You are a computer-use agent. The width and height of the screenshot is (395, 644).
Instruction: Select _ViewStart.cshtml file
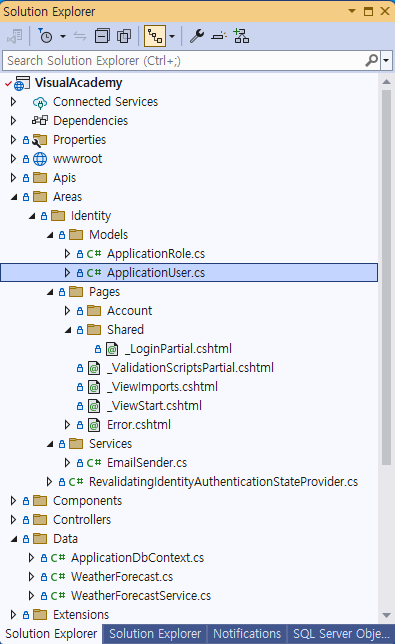(x=154, y=405)
